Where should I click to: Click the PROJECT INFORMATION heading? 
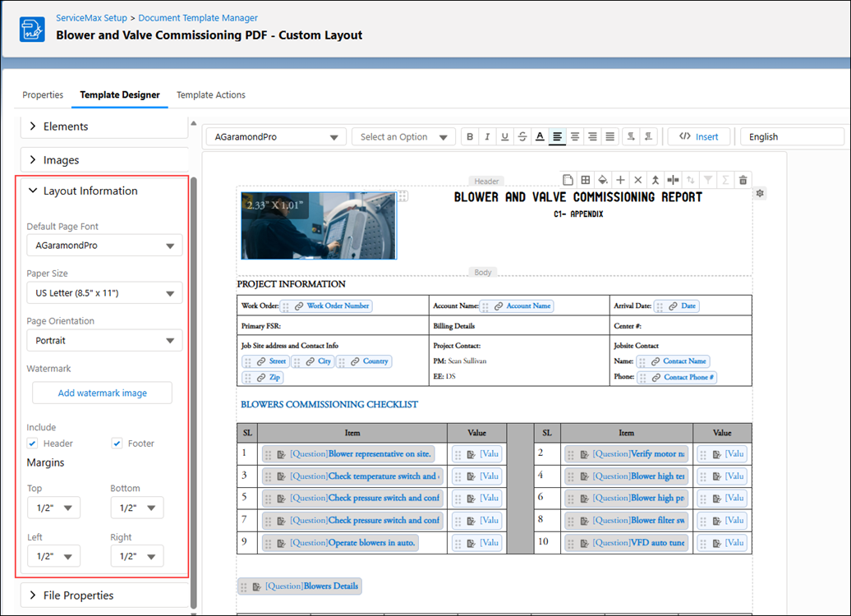[x=291, y=284]
